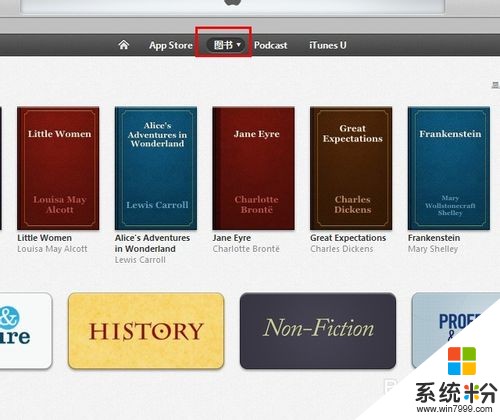
Task: Open the 图书 books dropdown
Action: (226, 45)
